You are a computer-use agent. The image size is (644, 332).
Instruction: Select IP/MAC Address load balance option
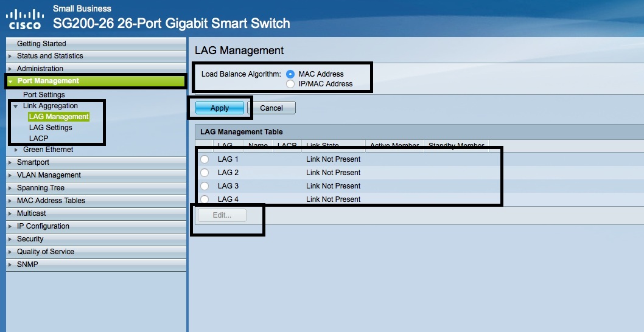click(x=290, y=84)
